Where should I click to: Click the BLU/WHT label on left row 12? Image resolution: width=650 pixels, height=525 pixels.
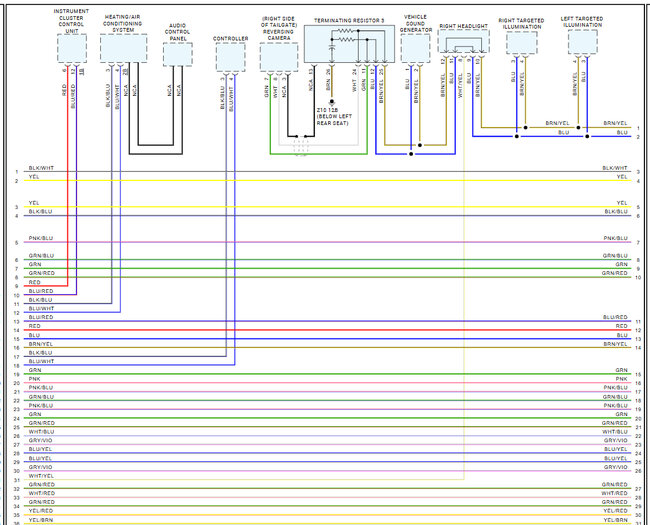(41, 309)
